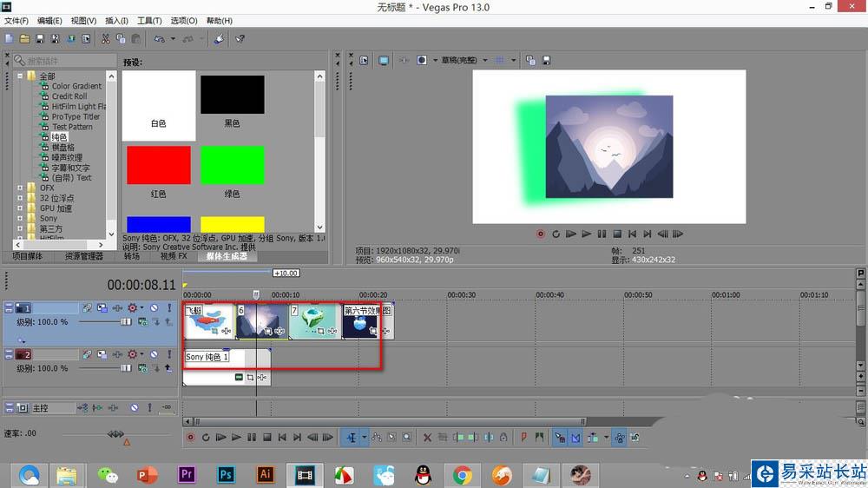This screenshot has width=868, height=488.
Task: Stop playback in timeline transport bar
Action: pos(266,438)
